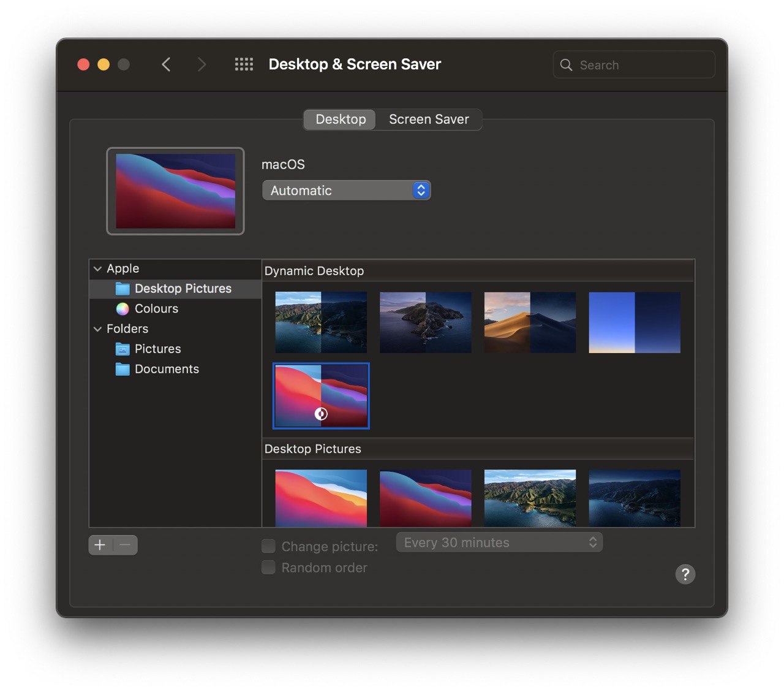The height and width of the screenshot is (692, 784).
Task: Add a folder with plus button
Action: pyautogui.click(x=100, y=545)
